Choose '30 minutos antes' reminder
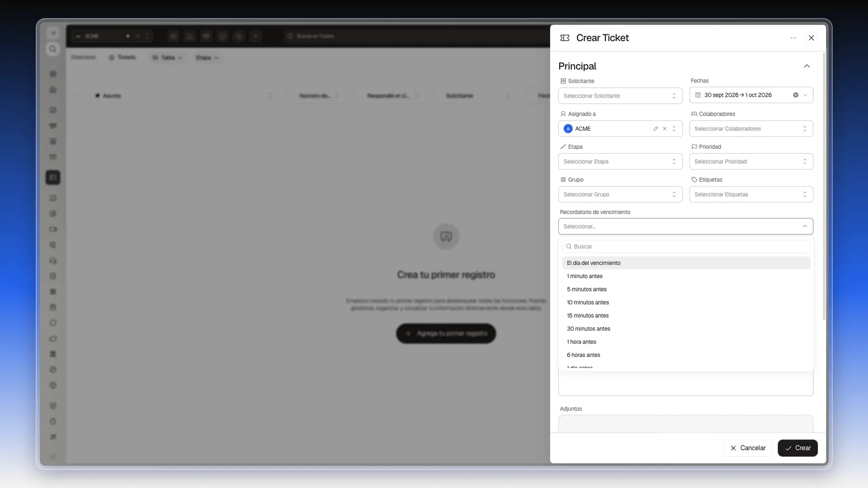The width and height of the screenshot is (868, 488). 686,328
